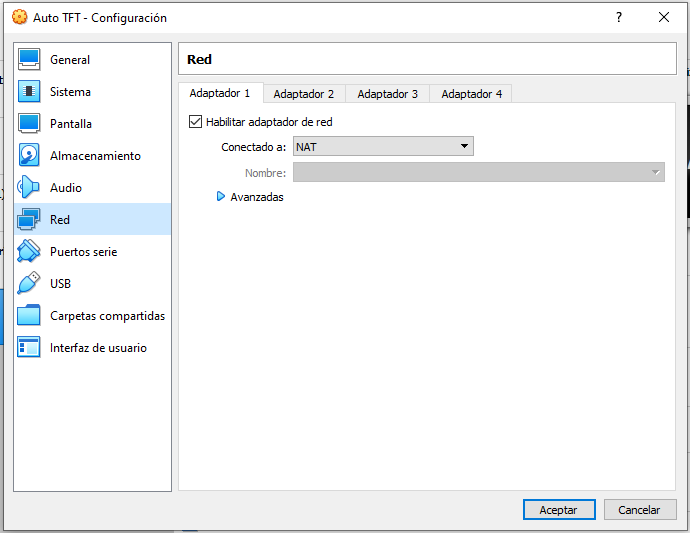Uncheck Habilitar adaptador de red

click(x=195, y=122)
